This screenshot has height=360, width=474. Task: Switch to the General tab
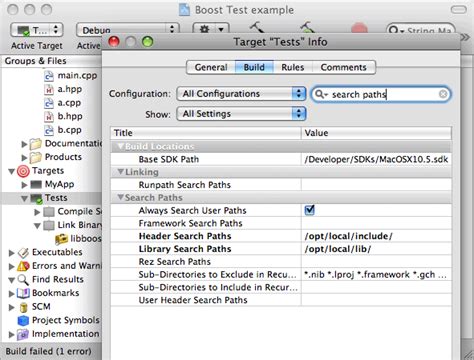tap(211, 67)
